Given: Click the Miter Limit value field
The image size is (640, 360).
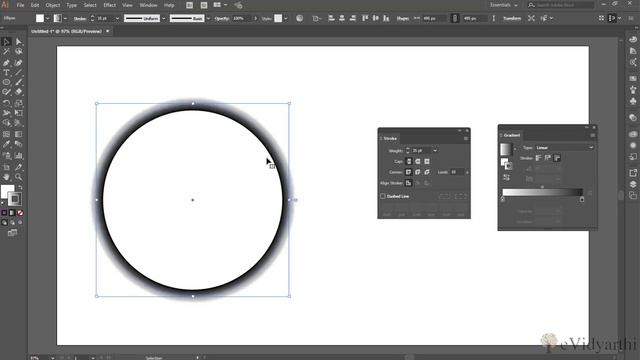Looking at the screenshot, I should click(457, 172).
